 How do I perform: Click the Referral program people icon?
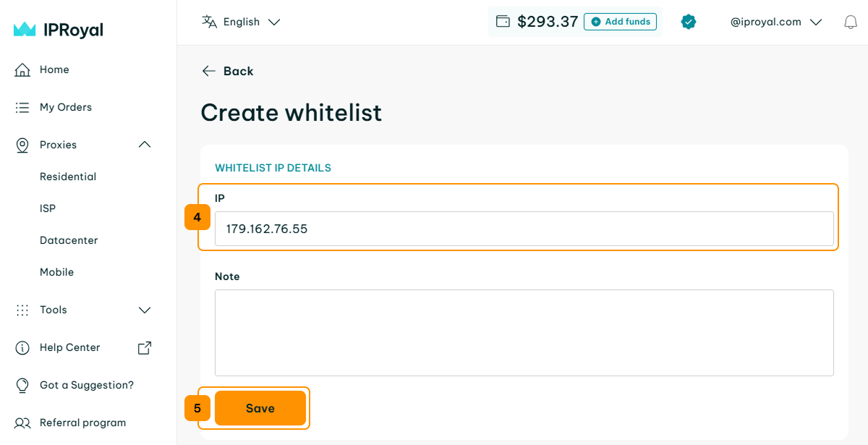click(x=23, y=423)
